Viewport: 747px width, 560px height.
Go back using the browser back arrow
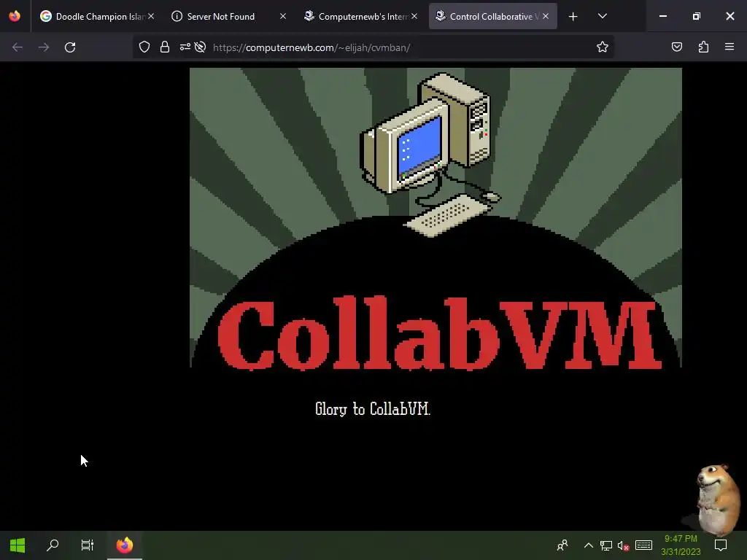18,47
